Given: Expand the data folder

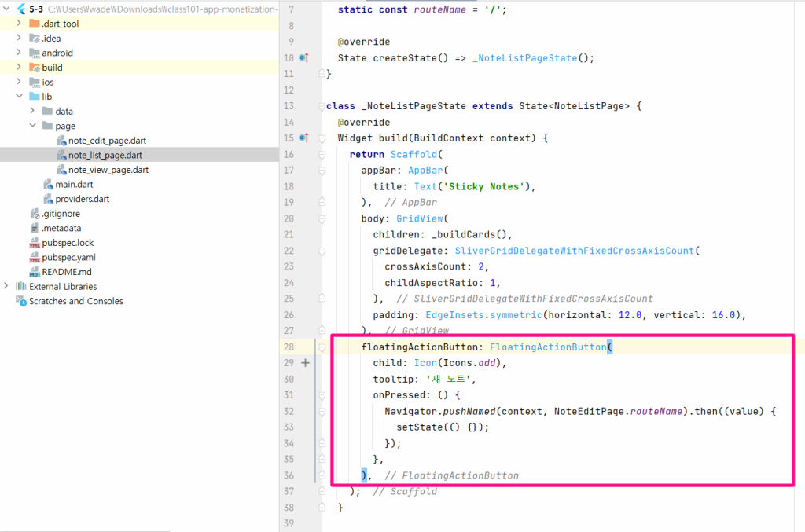Looking at the screenshot, I should pos(32,112).
